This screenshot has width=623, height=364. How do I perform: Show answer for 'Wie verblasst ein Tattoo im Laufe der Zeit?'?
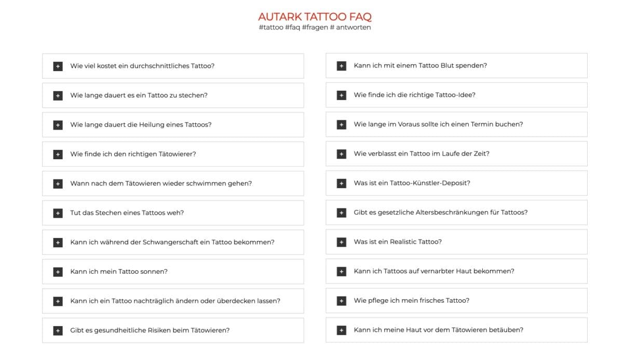point(457,153)
